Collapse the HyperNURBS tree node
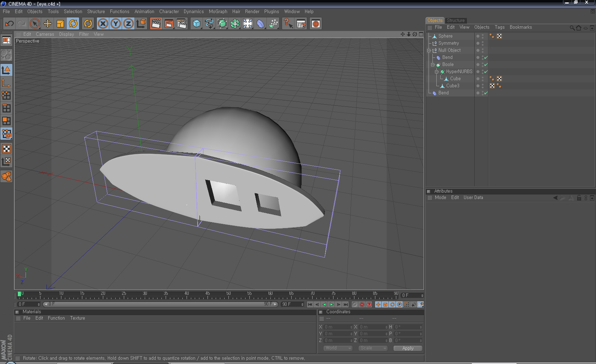596x364 pixels. tap(437, 72)
